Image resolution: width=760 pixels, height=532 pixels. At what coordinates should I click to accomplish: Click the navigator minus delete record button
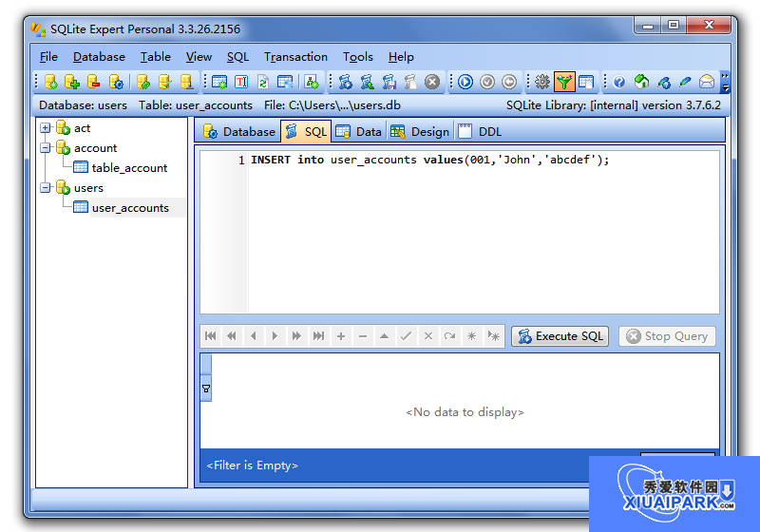tap(363, 335)
